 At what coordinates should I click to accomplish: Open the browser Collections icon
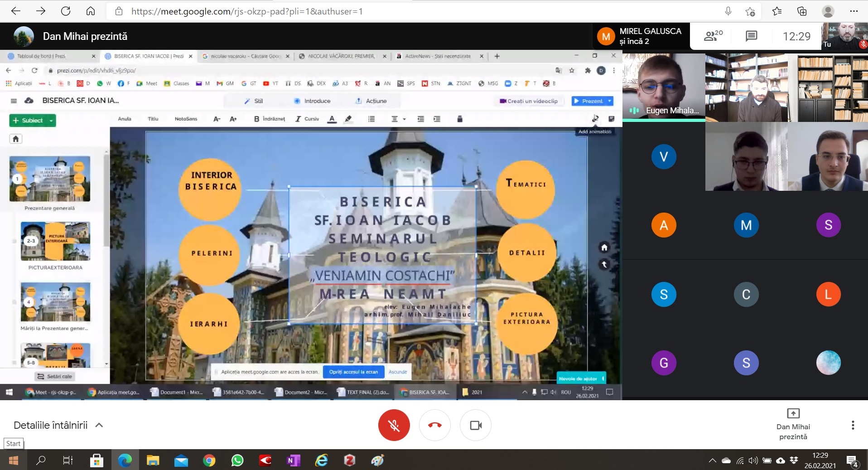coord(802,11)
